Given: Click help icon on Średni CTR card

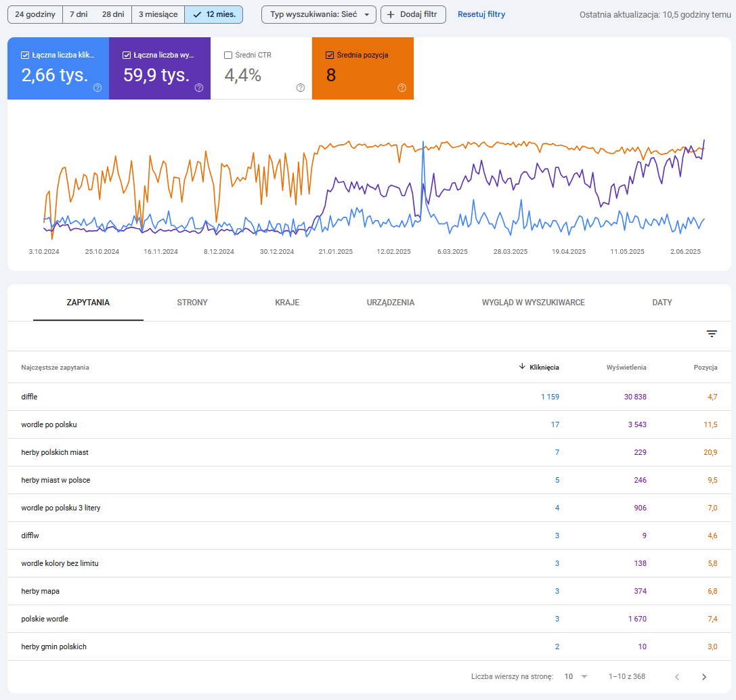Looking at the screenshot, I should (301, 87).
